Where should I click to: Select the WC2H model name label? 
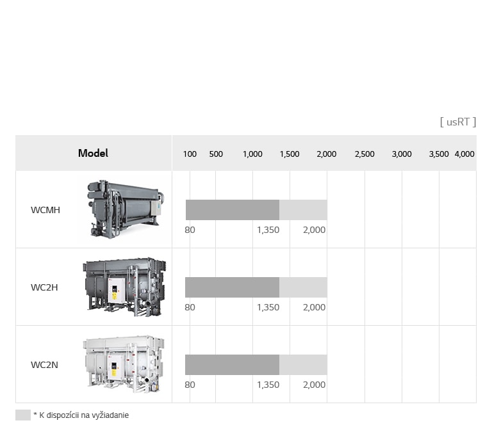click(44, 287)
